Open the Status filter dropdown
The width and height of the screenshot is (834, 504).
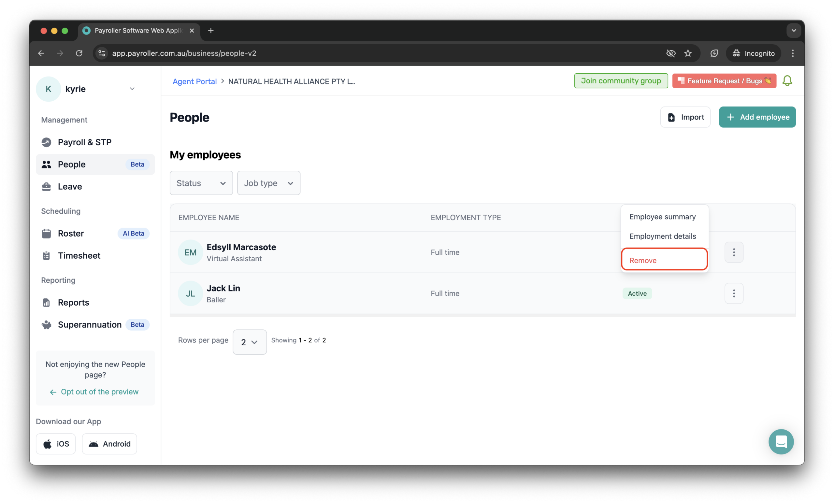point(201,183)
